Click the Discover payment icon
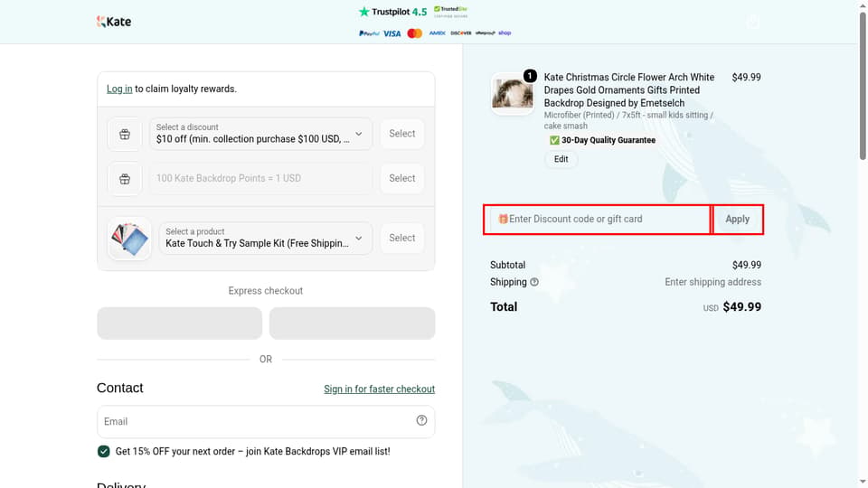The image size is (868, 488). 460,33
